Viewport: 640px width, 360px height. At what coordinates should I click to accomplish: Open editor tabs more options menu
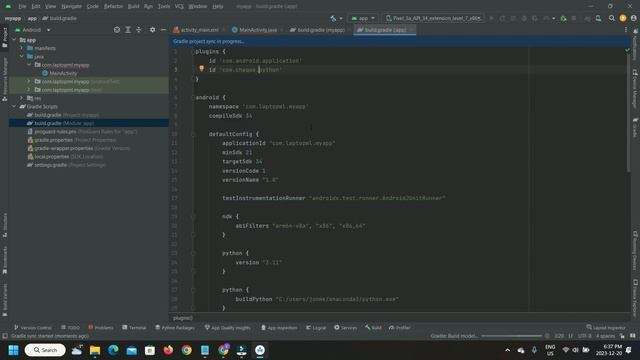coord(625,30)
